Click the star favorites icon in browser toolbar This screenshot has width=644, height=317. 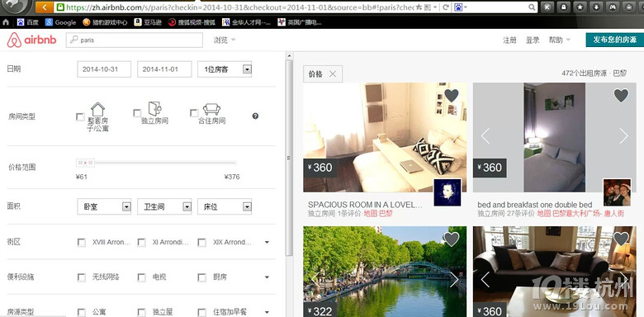pyautogui.click(x=580, y=7)
